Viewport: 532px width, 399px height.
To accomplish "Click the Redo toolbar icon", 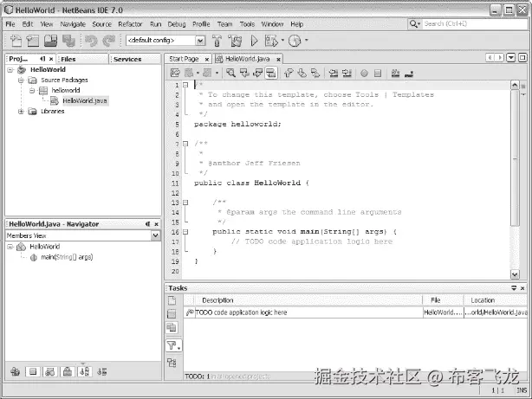I will click(109, 41).
